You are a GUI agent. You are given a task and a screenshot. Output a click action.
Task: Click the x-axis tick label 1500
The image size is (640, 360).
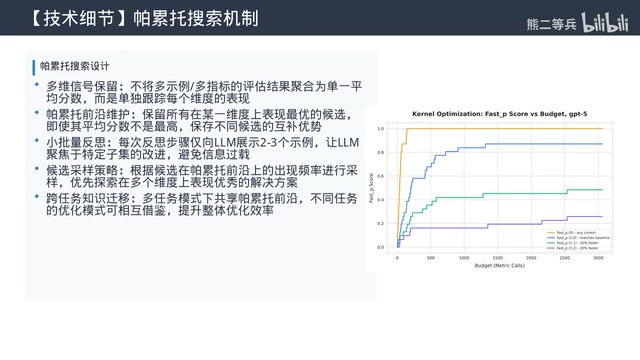(x=498, y=258)
